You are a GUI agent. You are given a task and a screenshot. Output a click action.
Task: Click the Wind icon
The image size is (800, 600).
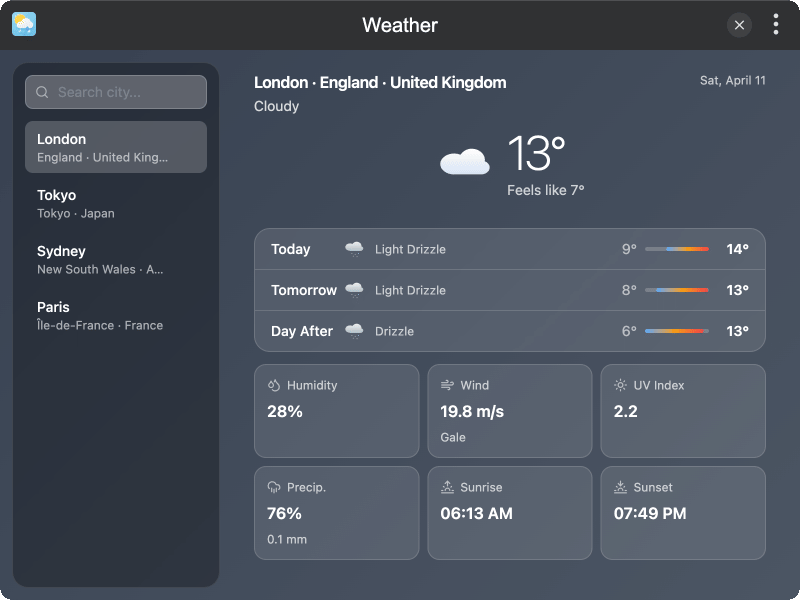[447, 385]
